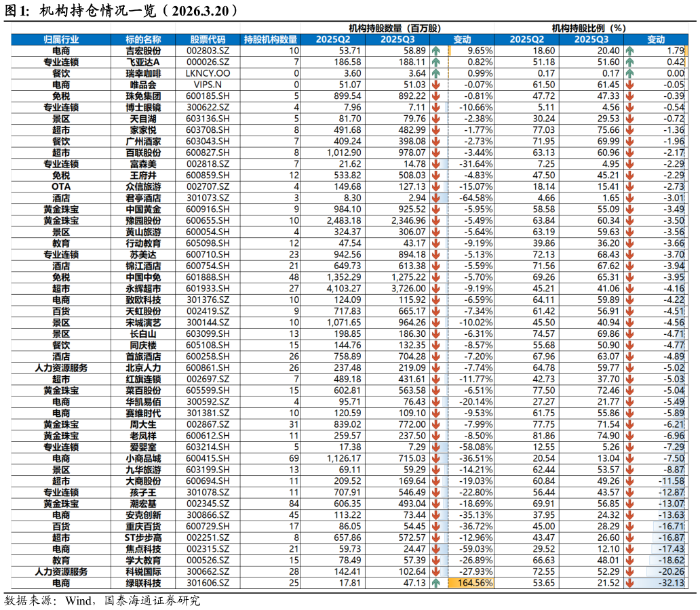This screenshot has width=700, height=610.
Task: Click the 周大生 name cell
Action: pyautogui.click(x=143, y=425)
